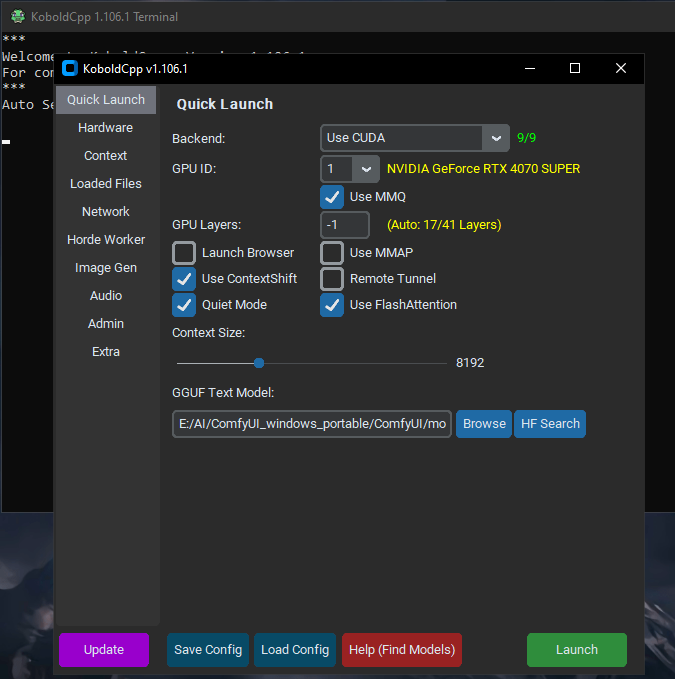This screenshot has height=679, width=675.
Task: Click the Context Size slider handle
Action: click(259, 363)
